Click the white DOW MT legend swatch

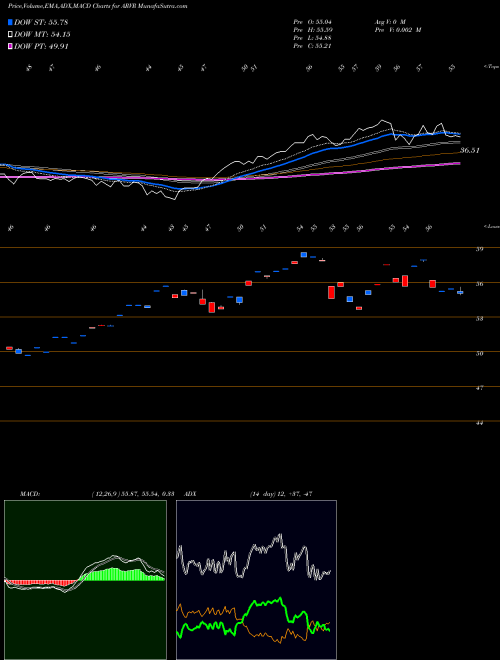tap(11, 35)
